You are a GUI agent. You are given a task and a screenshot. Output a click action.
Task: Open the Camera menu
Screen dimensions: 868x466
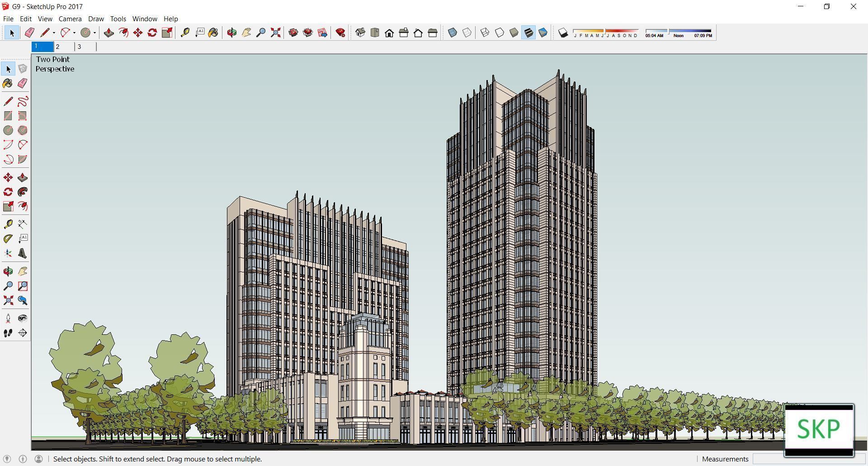pos(70,19)
